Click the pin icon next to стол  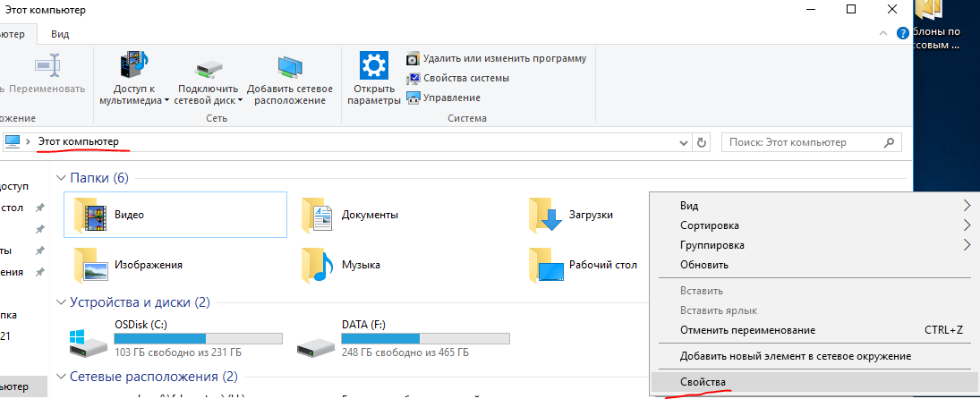click(40, 208)
